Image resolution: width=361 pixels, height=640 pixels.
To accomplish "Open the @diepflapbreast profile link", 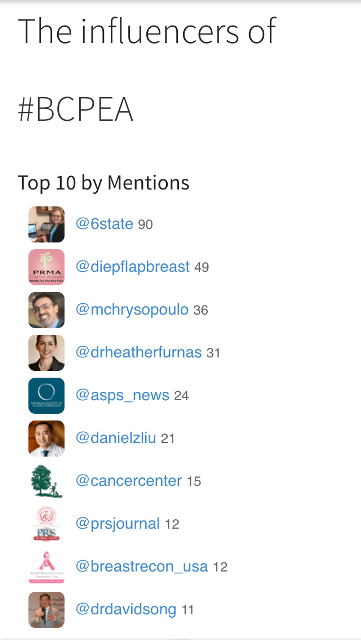I will [x=133, y=267].
